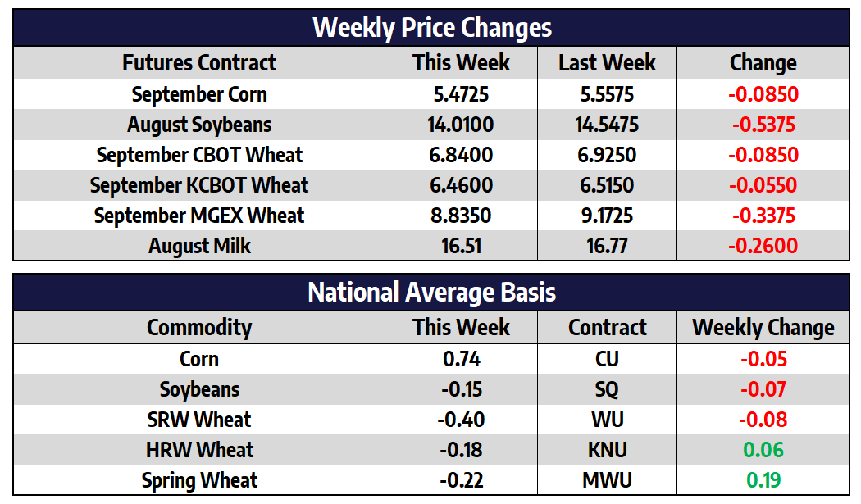Select the green 0.19 weekly change
The width and height of the screenshot is (861, 504).
click(763, 480)
